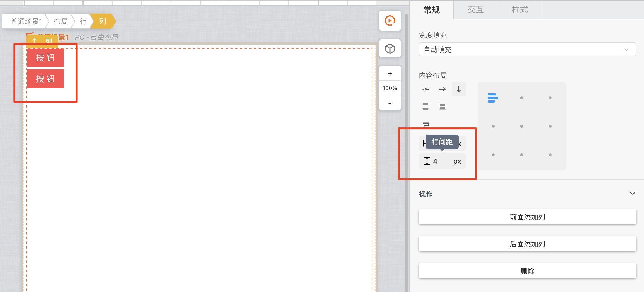Switch to the 样式 tab

click(x=520, y=10)
